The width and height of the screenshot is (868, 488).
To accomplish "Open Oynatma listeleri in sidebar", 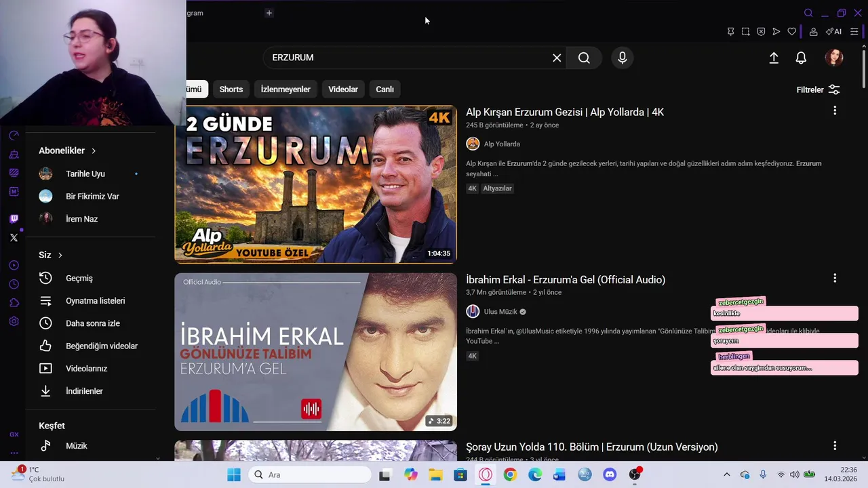I will 90,301.
